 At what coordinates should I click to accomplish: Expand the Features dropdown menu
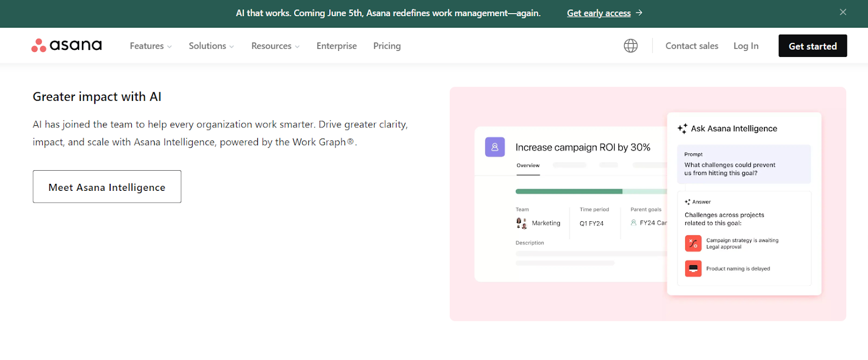pyautogui.click(x=151, y=46)
